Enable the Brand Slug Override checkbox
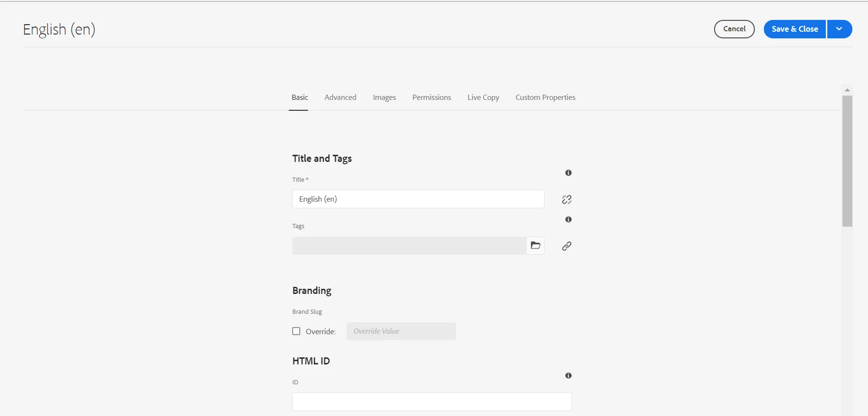 [x=296, y=331]
